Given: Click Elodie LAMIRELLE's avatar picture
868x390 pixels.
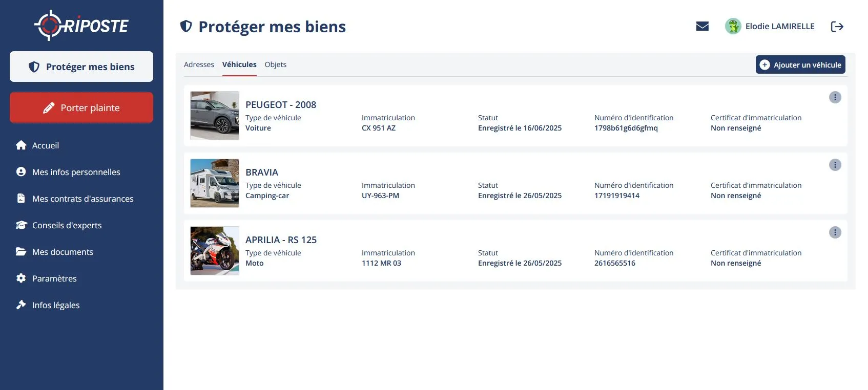Looking at the screenshot, I should [x=733, y=26].
